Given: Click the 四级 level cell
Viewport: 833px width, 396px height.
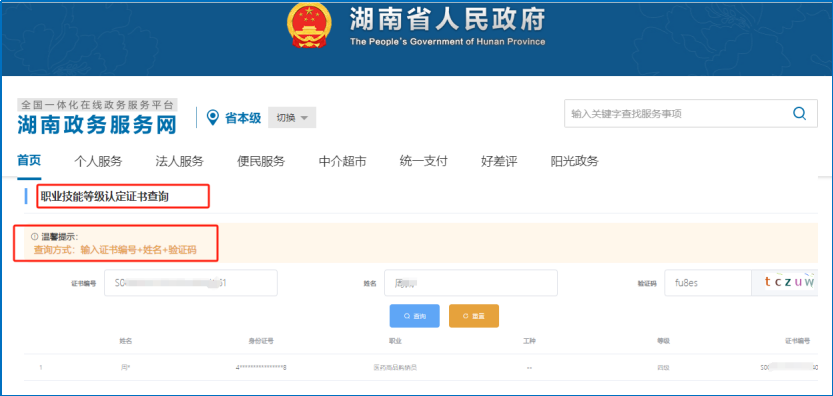Looking at the screenshot, I should [663, 367].
